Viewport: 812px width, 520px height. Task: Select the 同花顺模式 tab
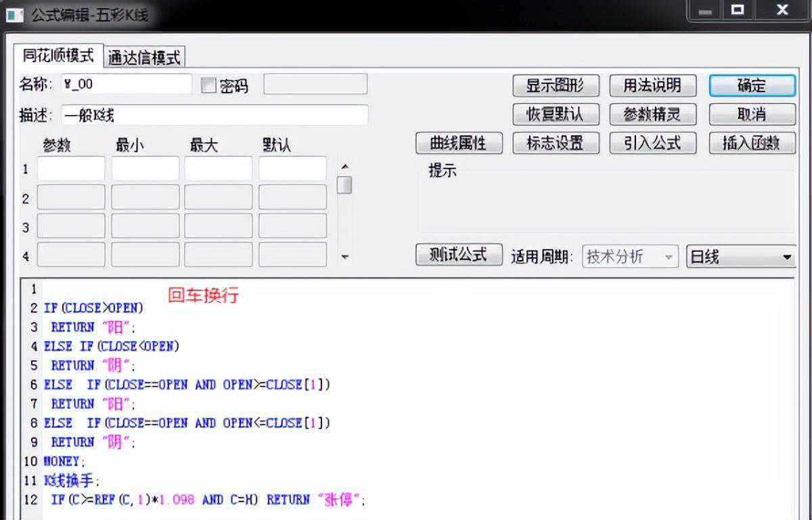point(58,56)
